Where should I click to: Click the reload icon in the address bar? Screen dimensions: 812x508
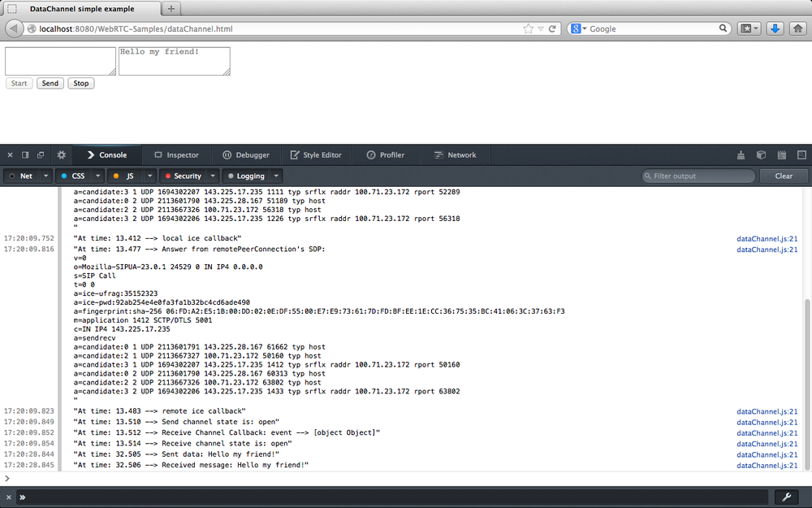pyautogui.click(x=552, y=28)
